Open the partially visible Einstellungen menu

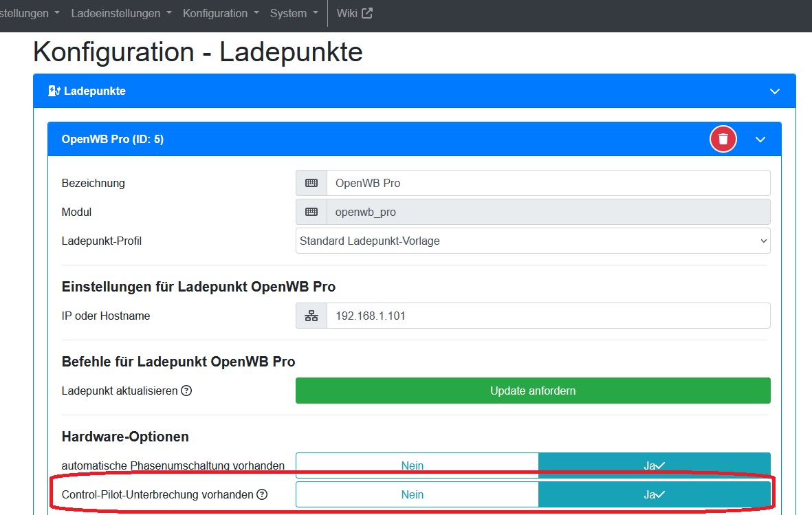(x=29, y=14)
